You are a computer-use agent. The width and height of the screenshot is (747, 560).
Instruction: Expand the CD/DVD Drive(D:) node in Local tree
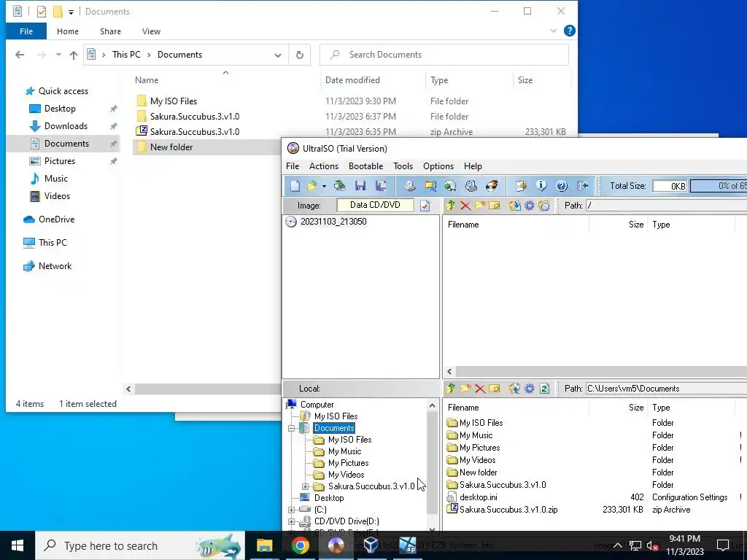point(292,521)
